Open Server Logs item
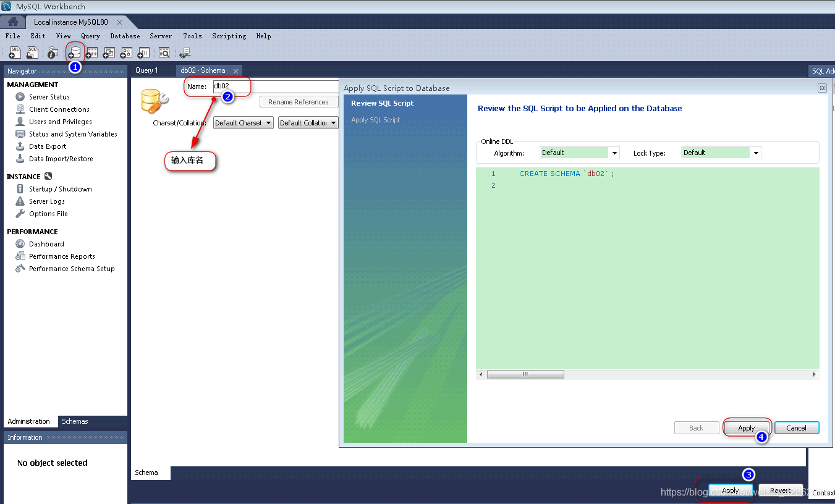 coord(46,201)
